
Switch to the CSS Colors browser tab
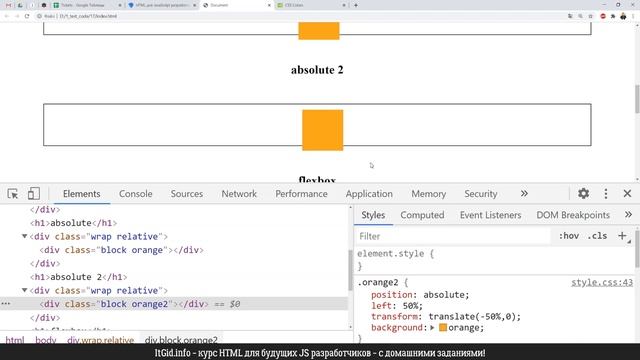[x=310, y=5]
